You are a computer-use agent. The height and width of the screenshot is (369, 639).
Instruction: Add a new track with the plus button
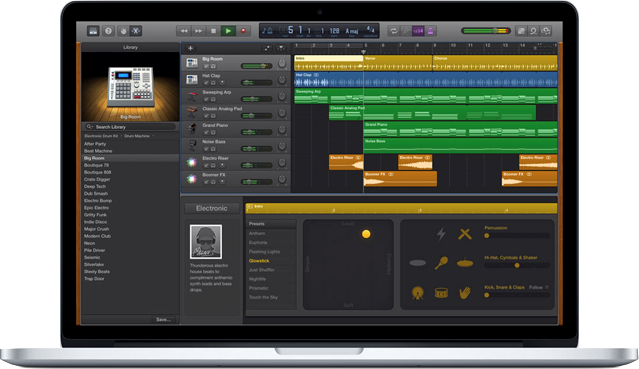click(x=190, y=48)
